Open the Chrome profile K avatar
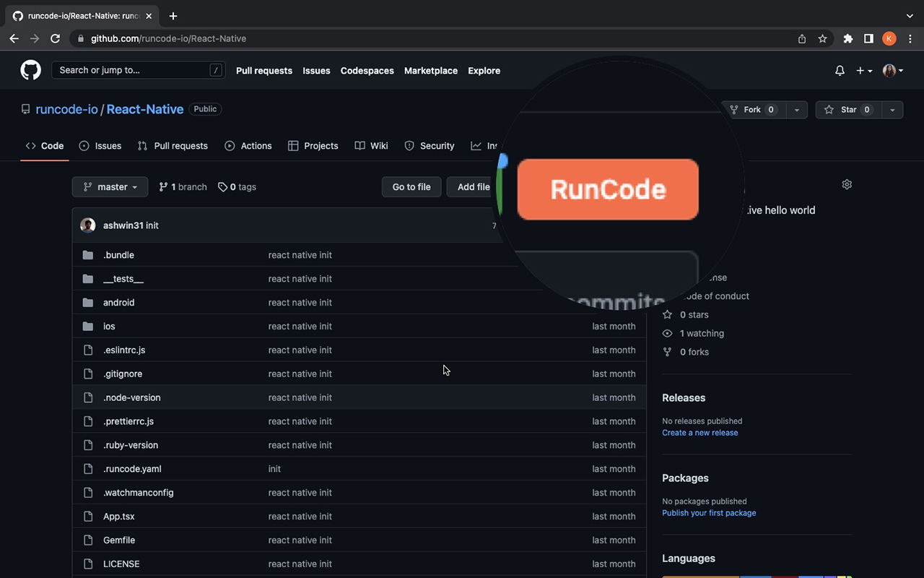The image size is (924, 578). 889,39
